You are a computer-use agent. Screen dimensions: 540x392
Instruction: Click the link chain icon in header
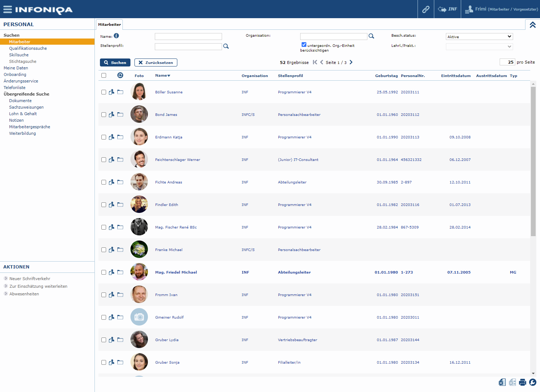(426, 9)
